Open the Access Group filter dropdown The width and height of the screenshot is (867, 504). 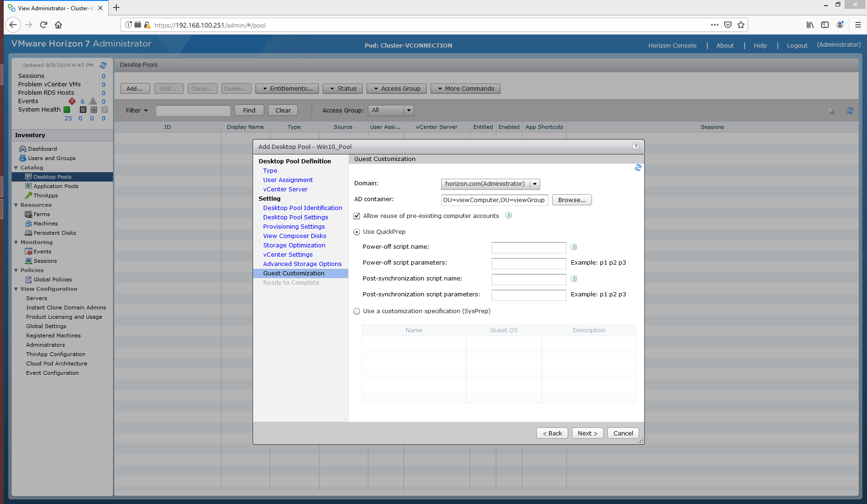coord(409,111)
